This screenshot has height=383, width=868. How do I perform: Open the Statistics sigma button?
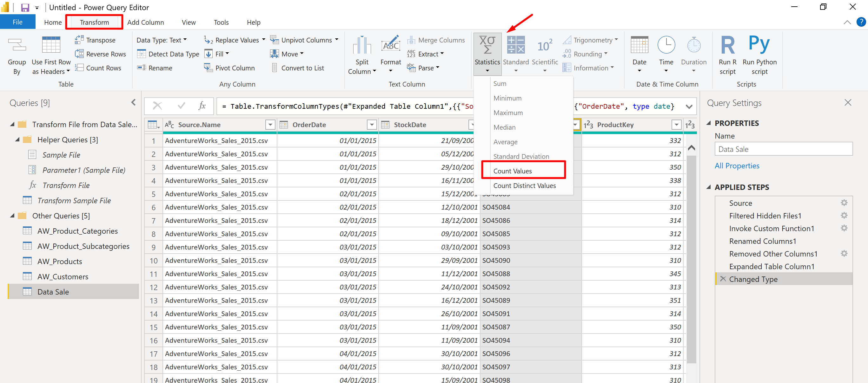coord(487,54)
